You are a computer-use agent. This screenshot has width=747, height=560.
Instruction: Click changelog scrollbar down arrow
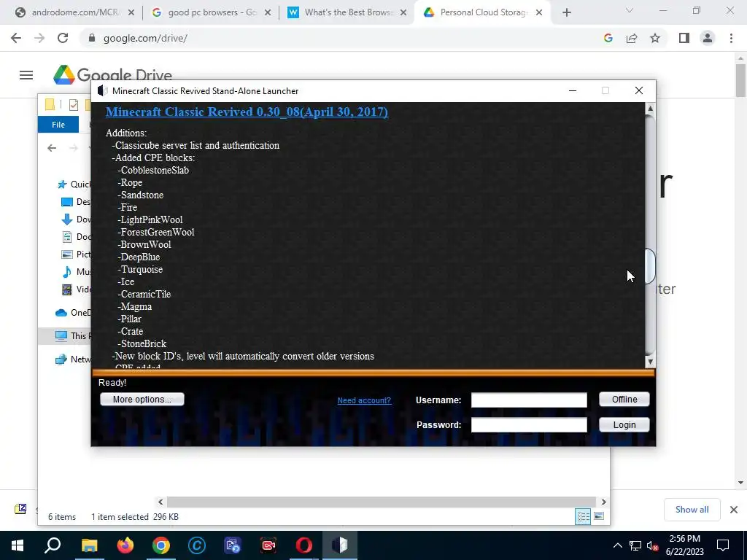tap(650, 362)
